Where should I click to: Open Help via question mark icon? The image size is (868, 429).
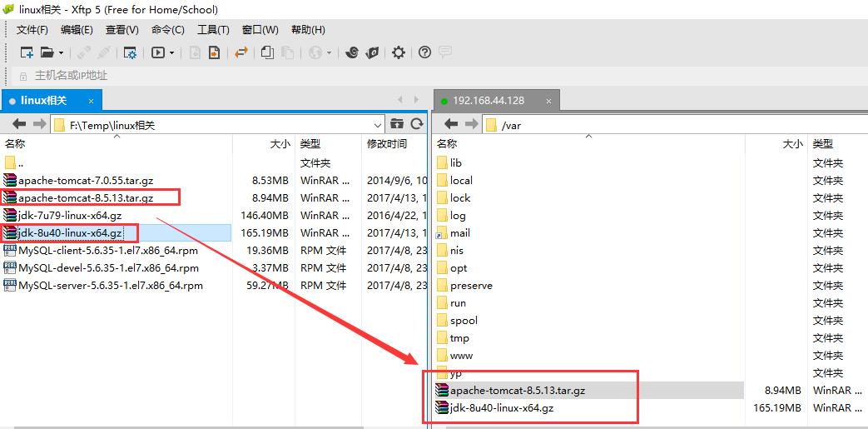tap(424, 52)
